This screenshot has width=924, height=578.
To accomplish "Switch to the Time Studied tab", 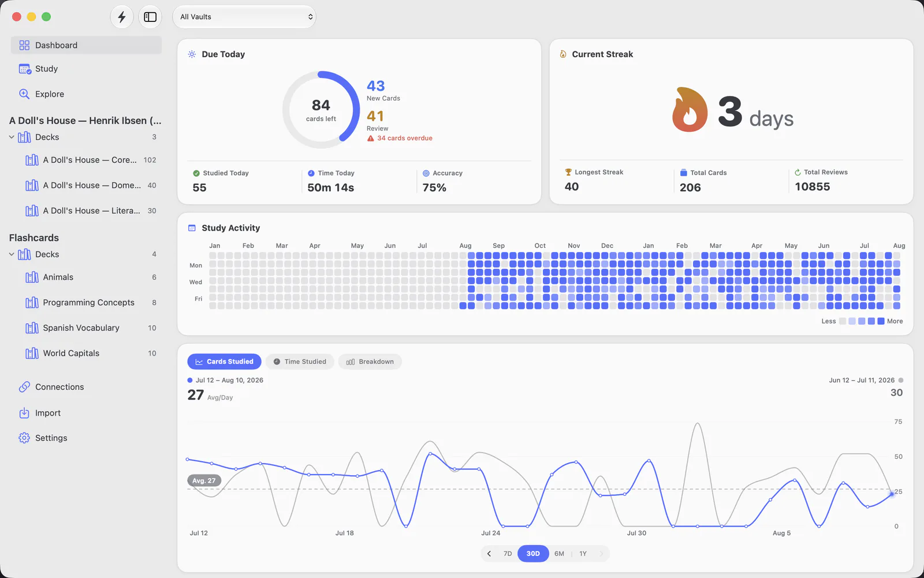I will pos(300,362).
